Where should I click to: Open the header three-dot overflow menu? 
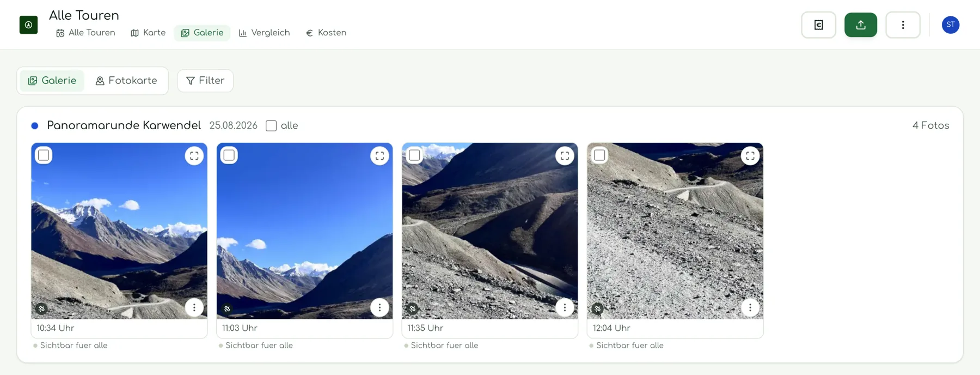pos(903,25)
